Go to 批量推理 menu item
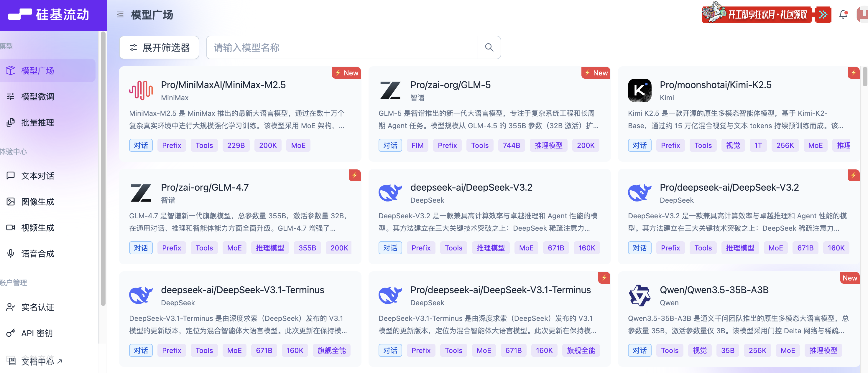 point(37,123)
